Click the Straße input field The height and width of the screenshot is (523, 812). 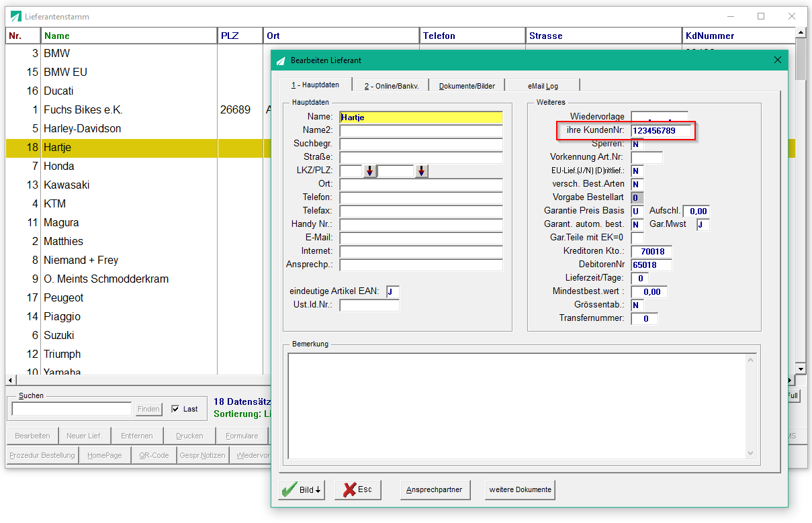[x=421, y=157]
